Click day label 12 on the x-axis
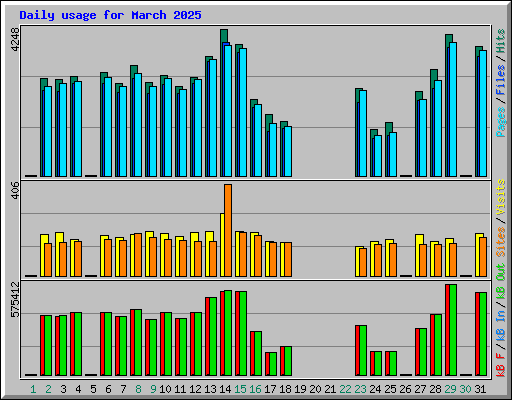The image size is (512, 400). (195, 389)
